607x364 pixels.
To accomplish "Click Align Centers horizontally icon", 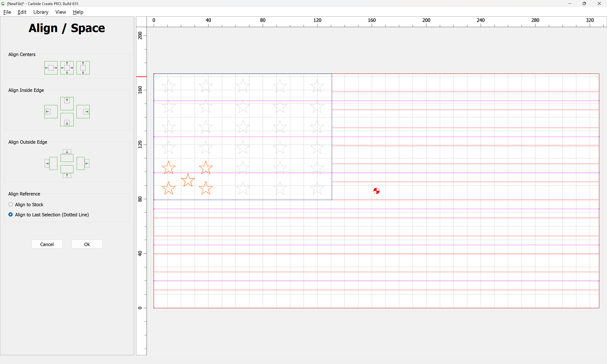I will tap(51, 68).
